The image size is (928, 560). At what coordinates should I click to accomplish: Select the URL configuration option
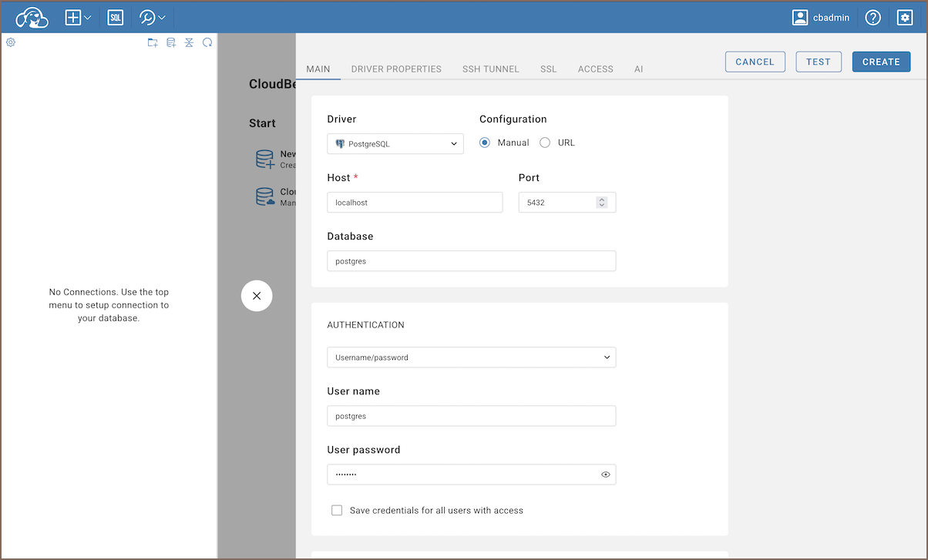[x=545, y=143]
